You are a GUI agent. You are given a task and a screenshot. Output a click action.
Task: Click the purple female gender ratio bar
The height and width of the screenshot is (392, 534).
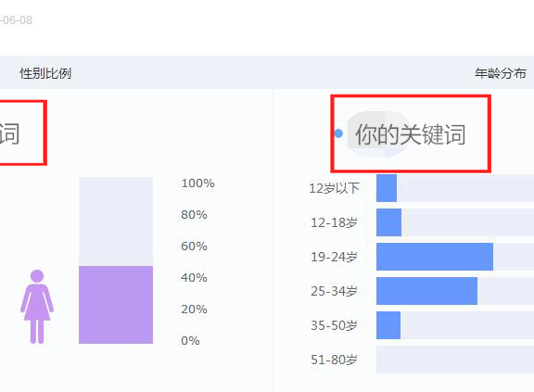[116, 305]
